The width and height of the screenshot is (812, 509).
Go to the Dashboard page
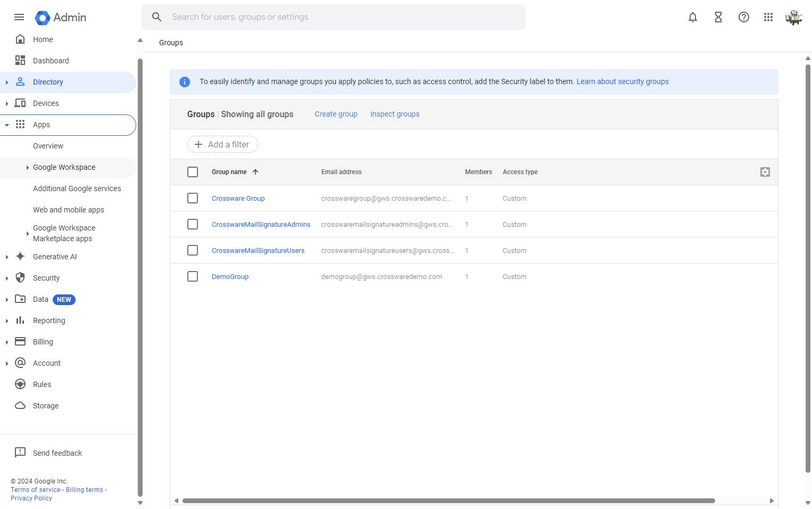pos(51,61)
